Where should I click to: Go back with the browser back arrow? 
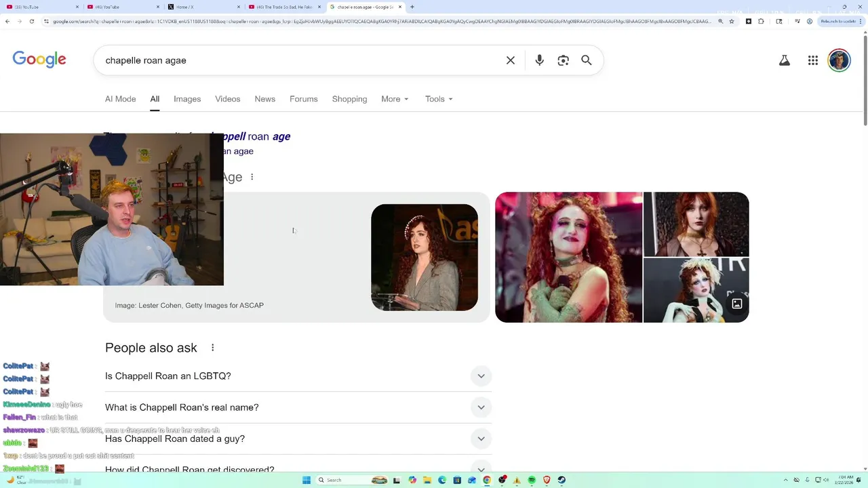coord(7,21)
